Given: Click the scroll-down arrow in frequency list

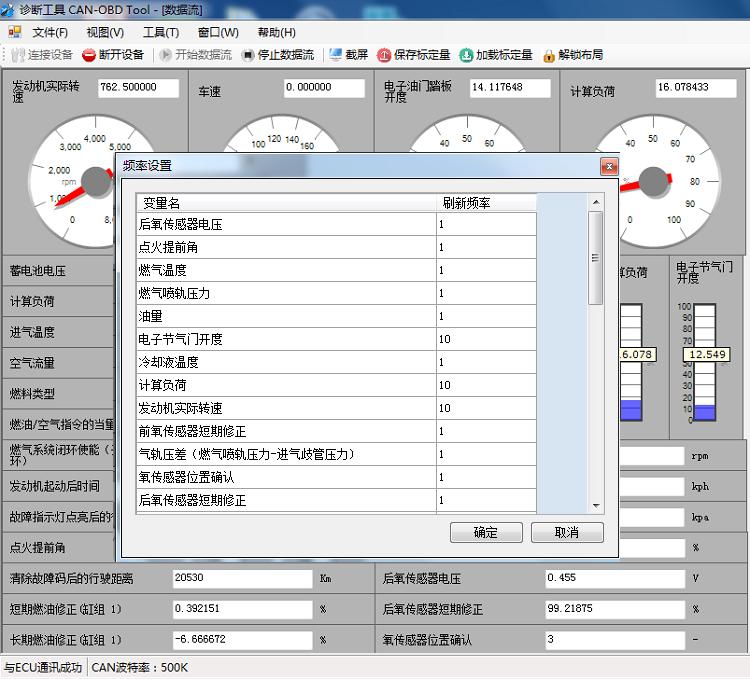Looking at the screenshot, I should [596, 505].
